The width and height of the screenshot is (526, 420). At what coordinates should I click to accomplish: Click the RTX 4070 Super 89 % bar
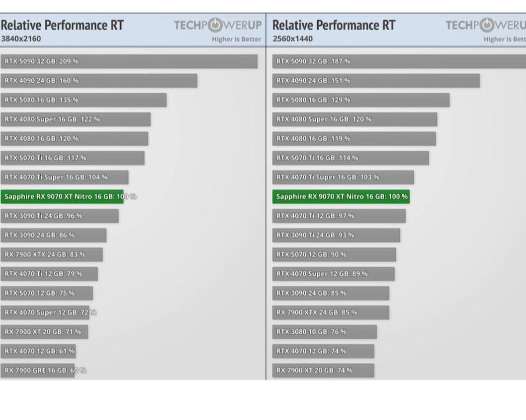pyautogui.click(x=334, y=274)
